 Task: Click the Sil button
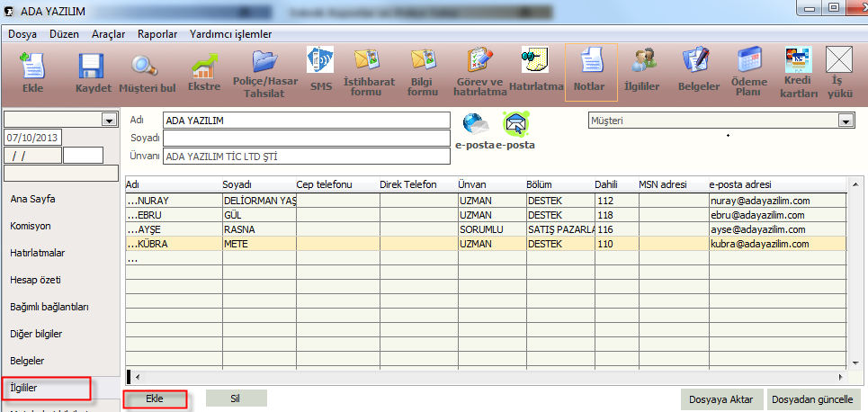236,398
